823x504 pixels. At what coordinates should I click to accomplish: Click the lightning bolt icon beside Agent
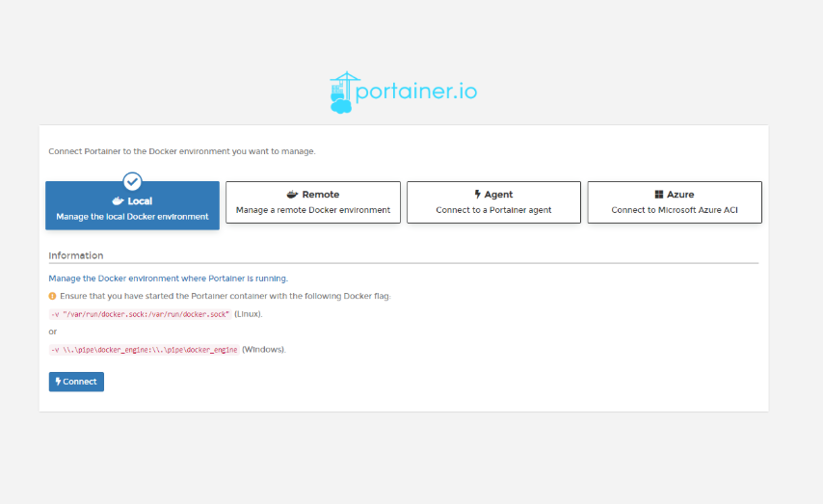(x=478, y=195)
